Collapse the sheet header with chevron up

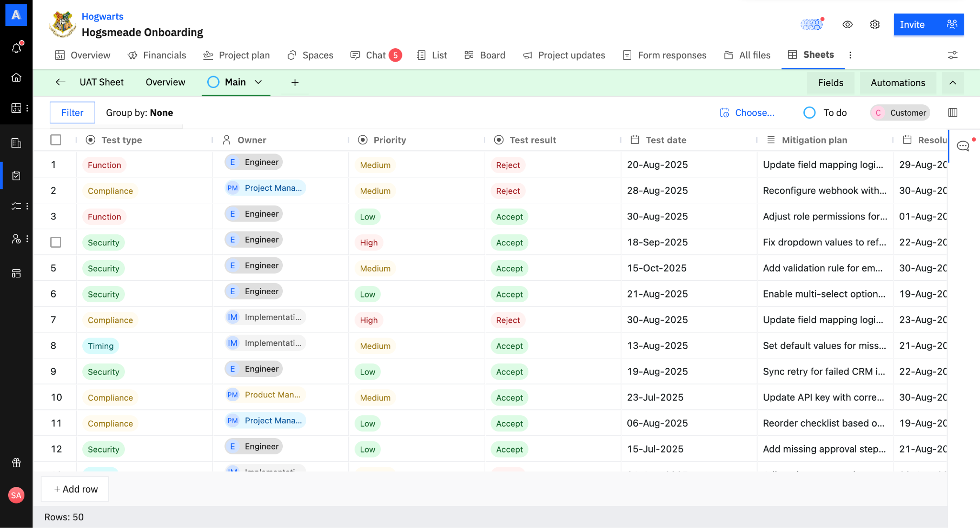point(953,83)
